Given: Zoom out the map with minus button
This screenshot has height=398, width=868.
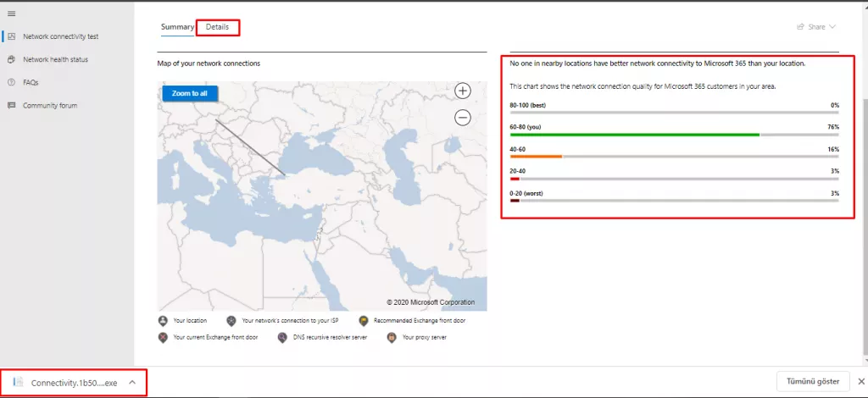Looking at the screenshot, I should tap(463, 118).
